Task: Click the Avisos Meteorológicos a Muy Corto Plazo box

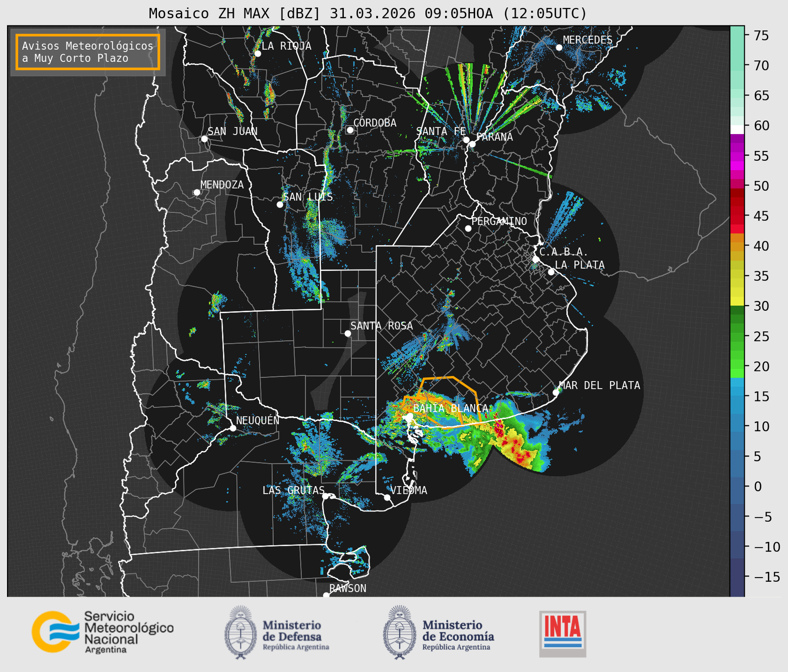Action: [x=88, y=52]
